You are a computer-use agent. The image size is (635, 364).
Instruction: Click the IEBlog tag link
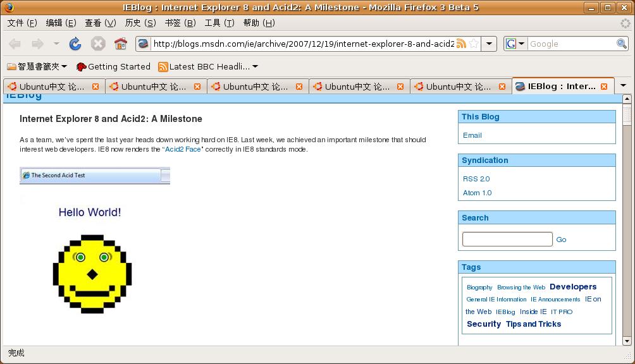tap(505, 312)
